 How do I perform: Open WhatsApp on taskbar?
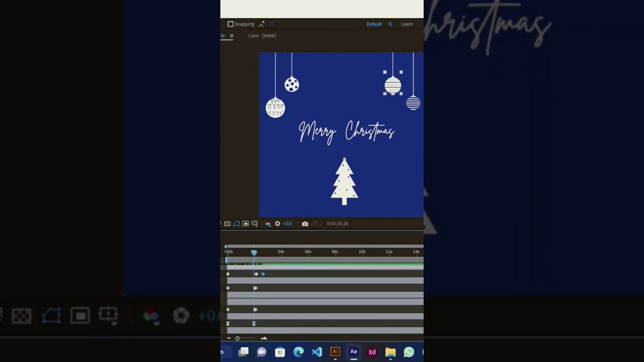pyautogui.click(x=409, y=352)
